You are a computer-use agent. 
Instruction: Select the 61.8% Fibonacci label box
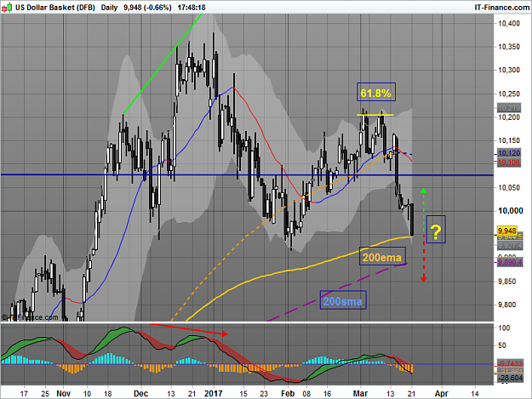376,92
